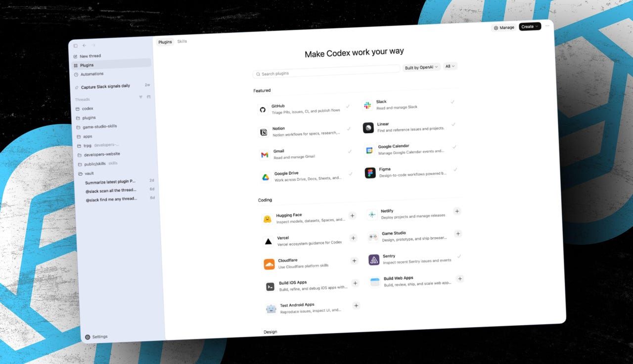Switch to the Skills tab

point(182,41)
